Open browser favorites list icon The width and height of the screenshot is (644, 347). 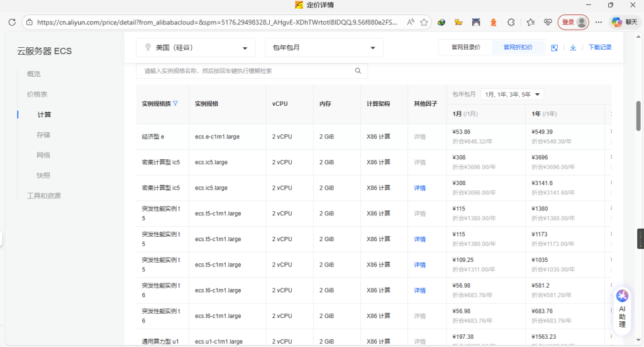530,22
